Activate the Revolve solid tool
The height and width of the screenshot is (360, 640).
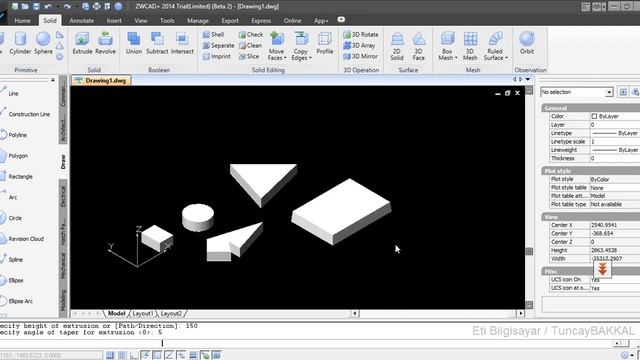105,43
